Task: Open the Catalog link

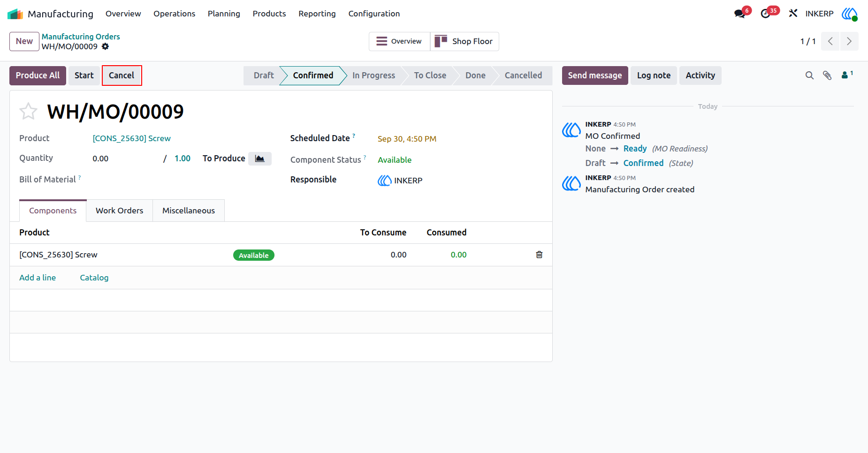Action: pyautogui.click(x=94, y=278)
